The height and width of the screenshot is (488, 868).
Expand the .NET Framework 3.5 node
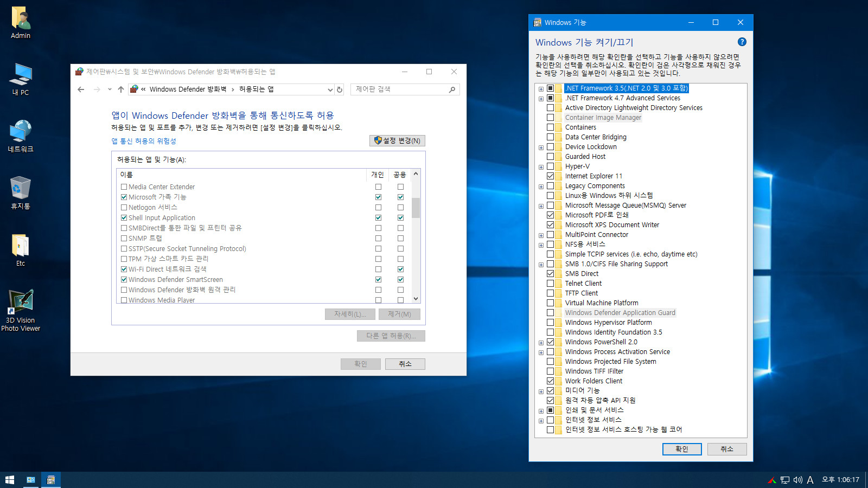[541, 89]
